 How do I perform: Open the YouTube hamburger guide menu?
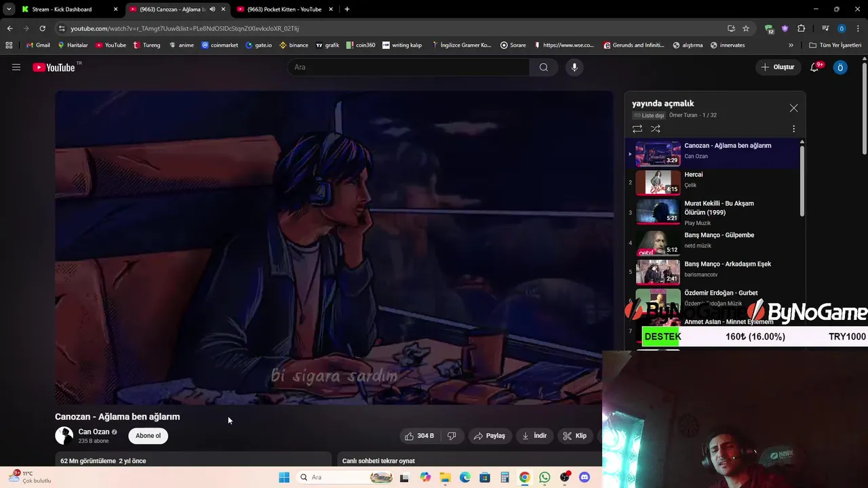16,67
